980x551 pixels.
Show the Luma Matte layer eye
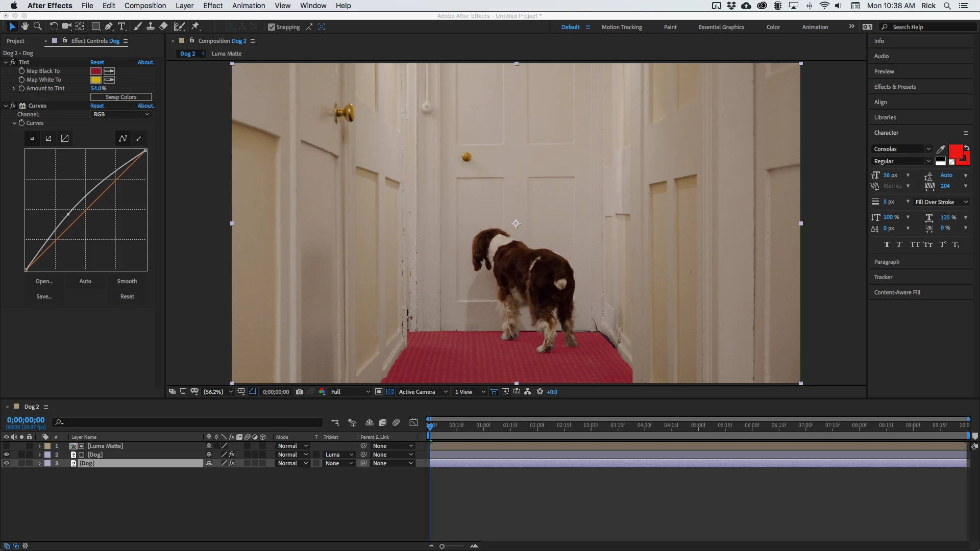click(x=6, y=446)
